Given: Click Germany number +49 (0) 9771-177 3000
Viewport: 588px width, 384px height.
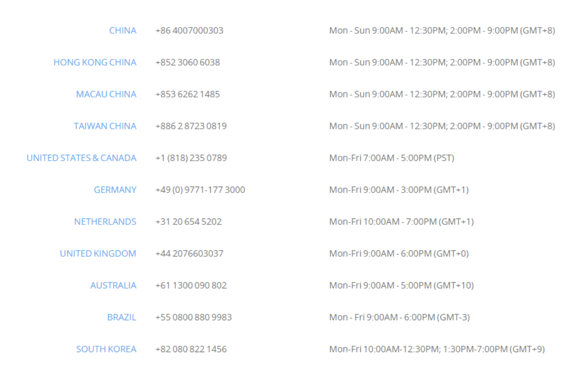Looking at the screenshot, I should [200, 190].
